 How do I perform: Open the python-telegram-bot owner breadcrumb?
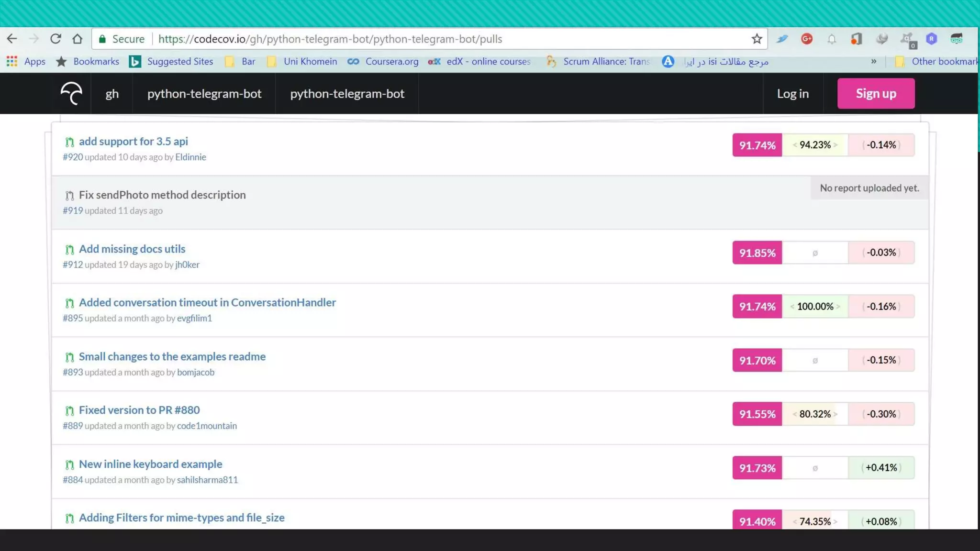(204, 94)
